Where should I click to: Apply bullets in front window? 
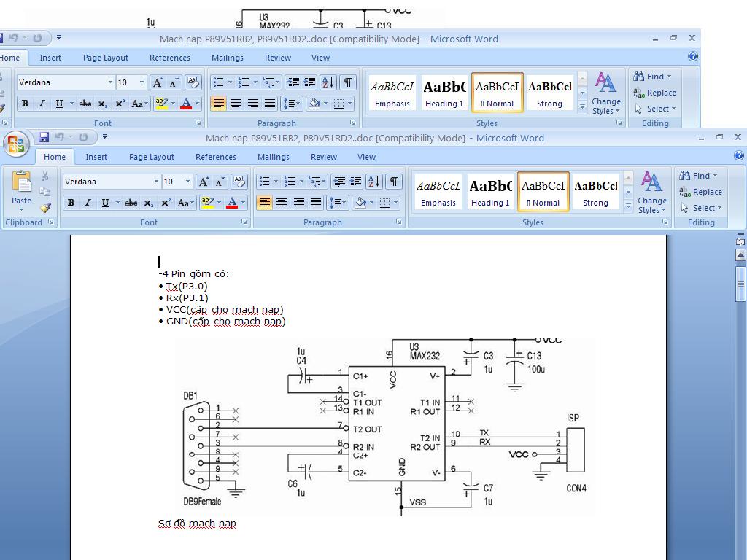tap(264, 182)
